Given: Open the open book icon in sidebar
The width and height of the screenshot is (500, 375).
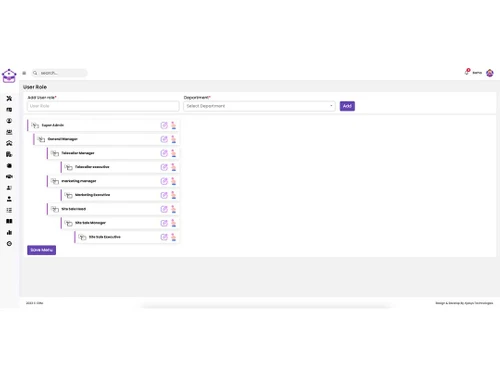Looking at the screenshot, I should (9, 221).
